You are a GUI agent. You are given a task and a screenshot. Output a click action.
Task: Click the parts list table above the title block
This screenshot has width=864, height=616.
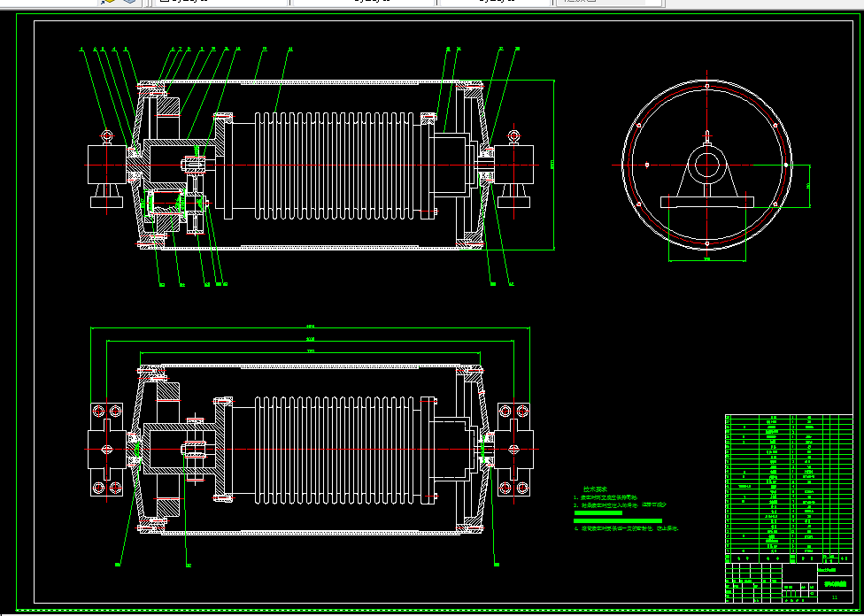point(789,489)
